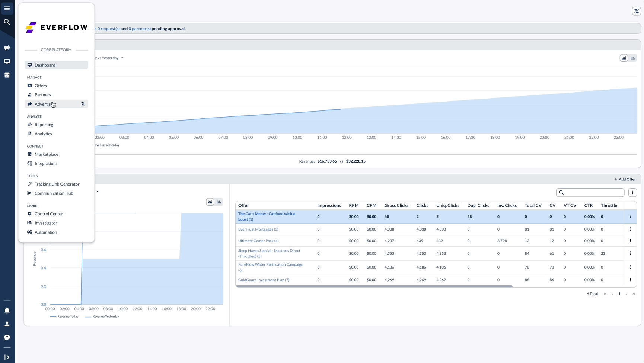644x363 pixels.
Task: Click the offer search input field
Action: 590,193
